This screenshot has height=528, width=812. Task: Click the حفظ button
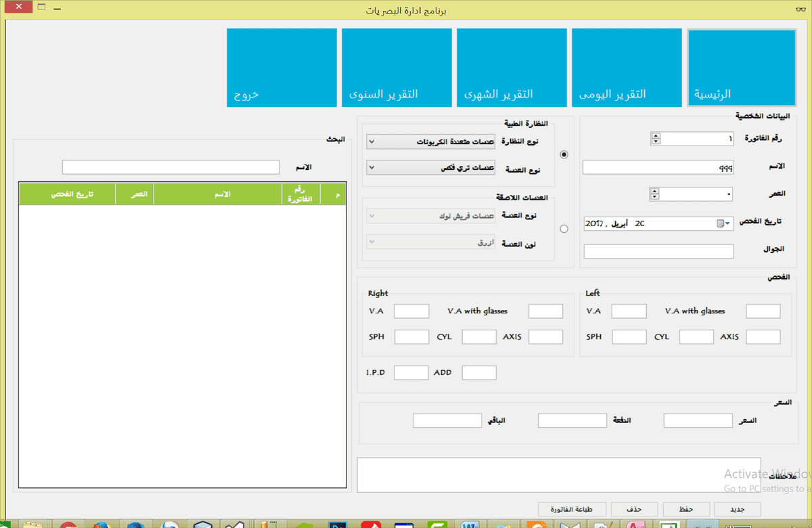pyautogui.click(x=685, y=509)
